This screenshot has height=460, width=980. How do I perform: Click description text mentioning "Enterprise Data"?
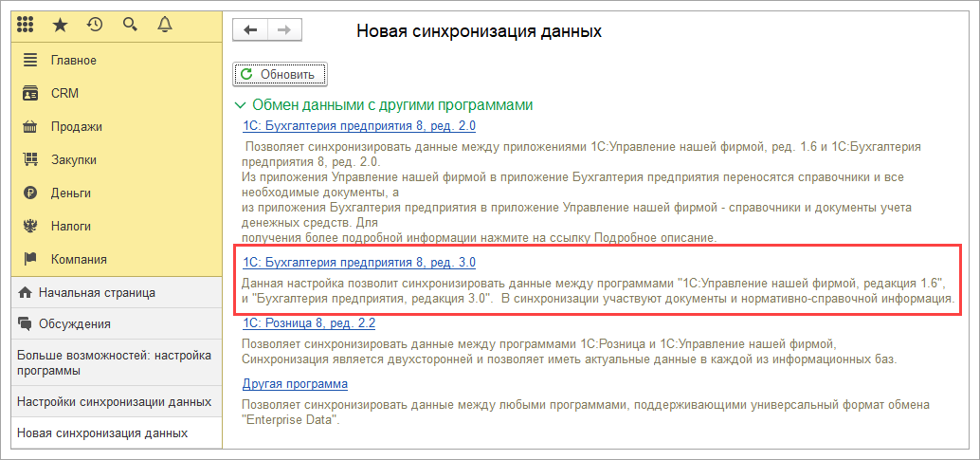tap(587, 413)
